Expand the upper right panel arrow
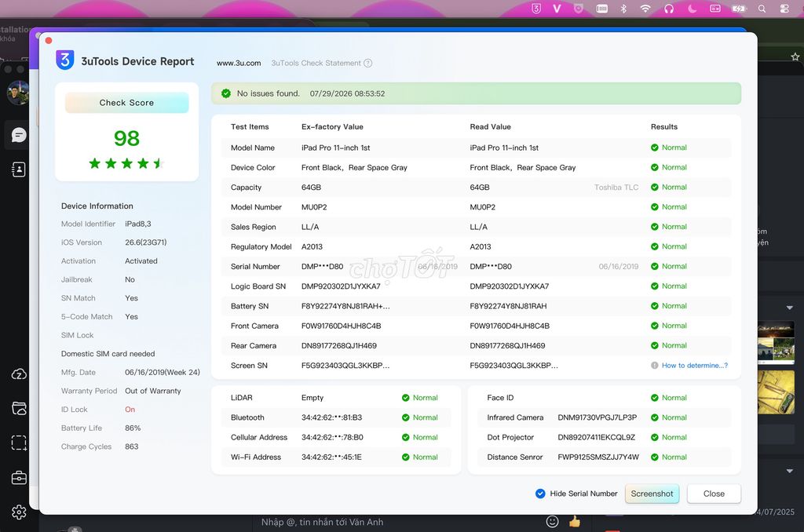Screen dimensions: 804x532 [790, 308]
